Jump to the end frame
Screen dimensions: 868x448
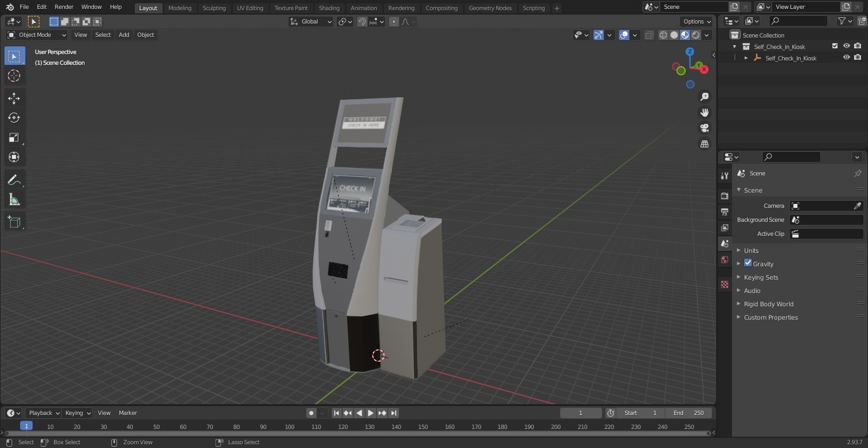[x=394, y=413]
